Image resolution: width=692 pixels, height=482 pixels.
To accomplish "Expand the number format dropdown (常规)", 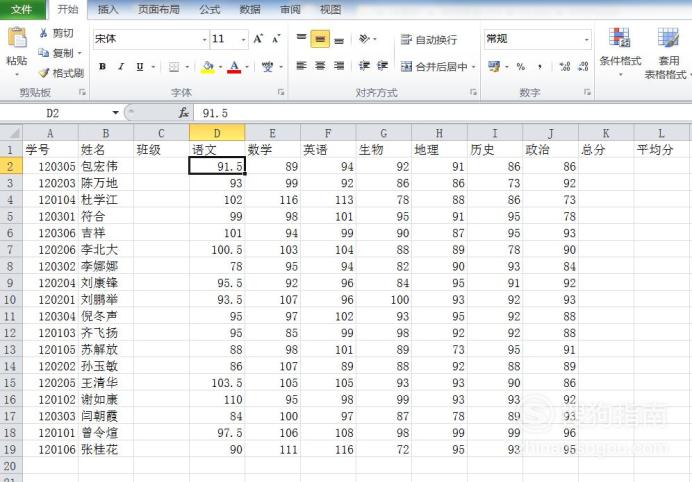I will point(587,40).
